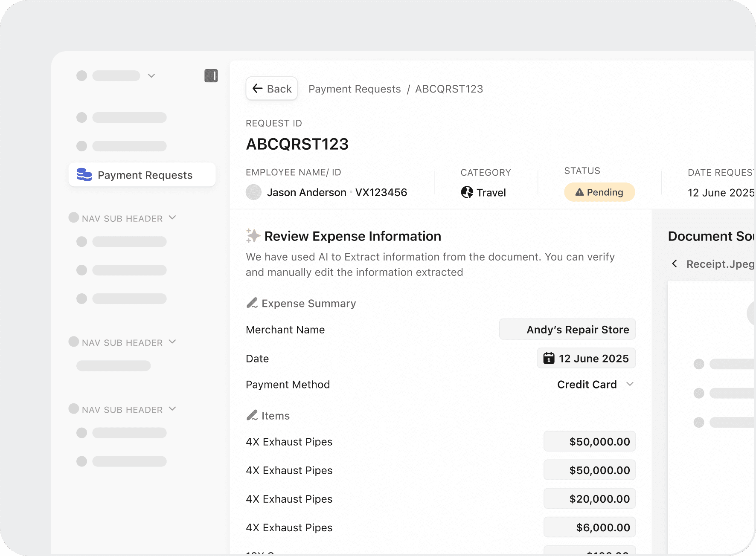Click the Travel category globe icon
The image size is (756, 556).
point(467,192)
